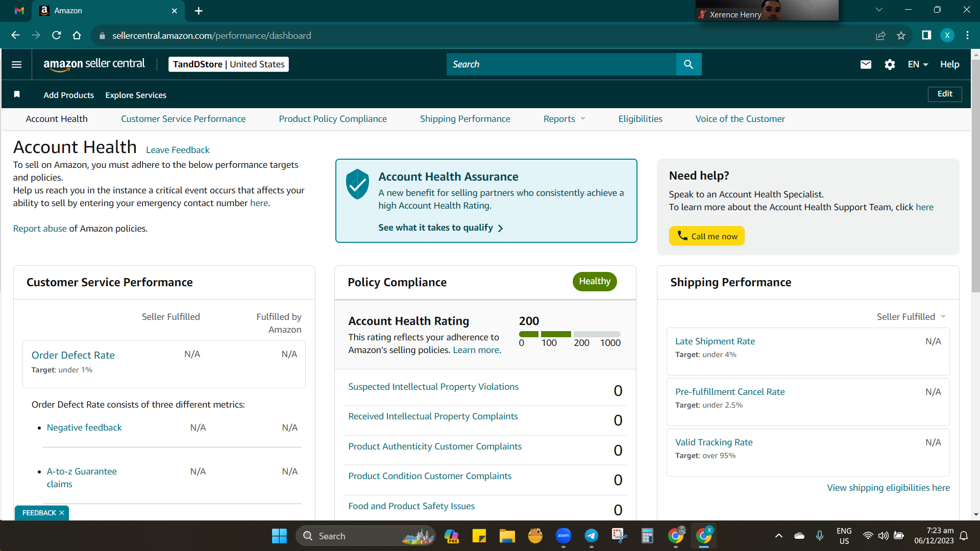
Task: Open the Chrome three-dot menu
Action: 967,35
